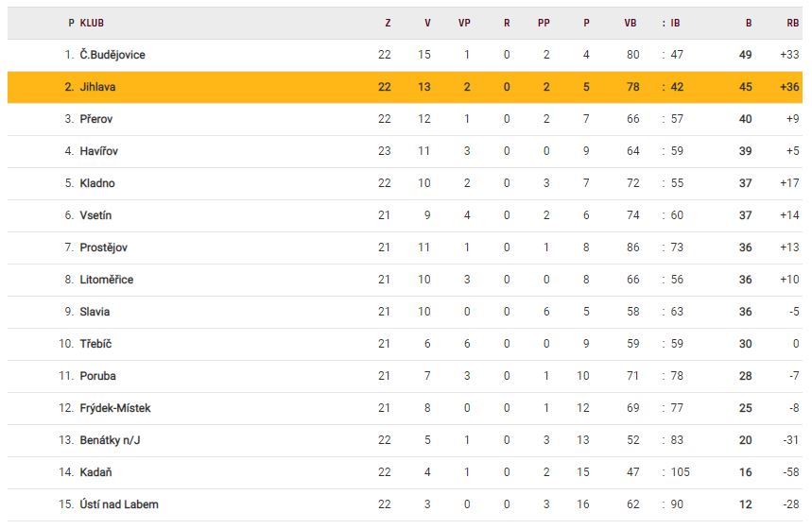Click the Jihlava team name
Viewport: 812px width, 529px height.
pos(97,87)
